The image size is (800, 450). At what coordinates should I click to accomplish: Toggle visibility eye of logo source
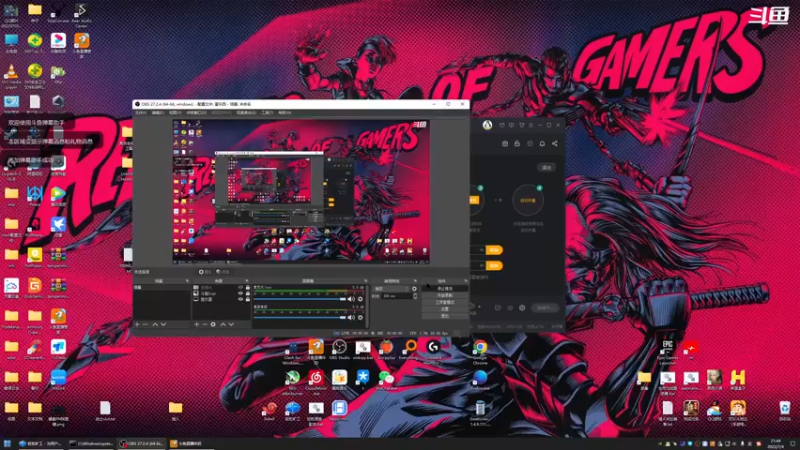click(x=240, y=294)
